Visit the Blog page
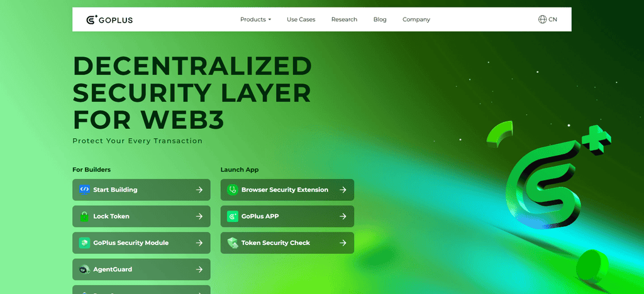The width and height of the screenshot is (644, 294). pos(380,19)
